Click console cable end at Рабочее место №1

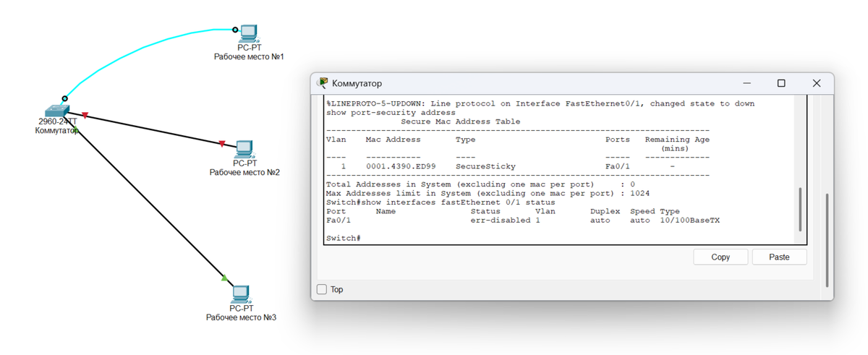click(x=235, y=30)
